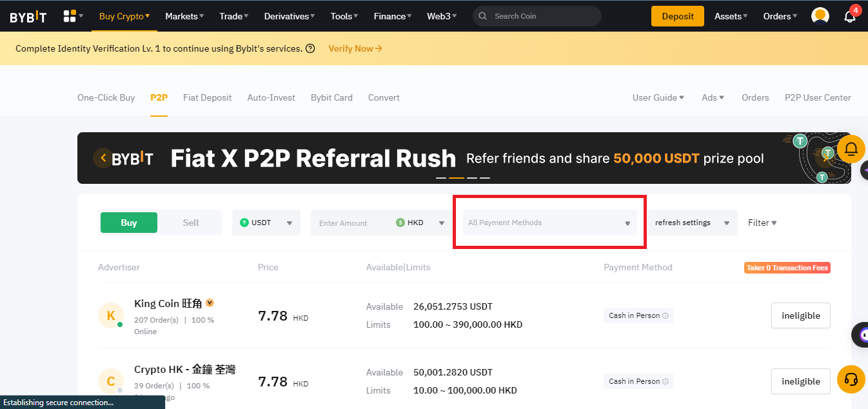868x409 pixels.
Task: Click the floating chat assistant icon
Action: tap(861, 335)
